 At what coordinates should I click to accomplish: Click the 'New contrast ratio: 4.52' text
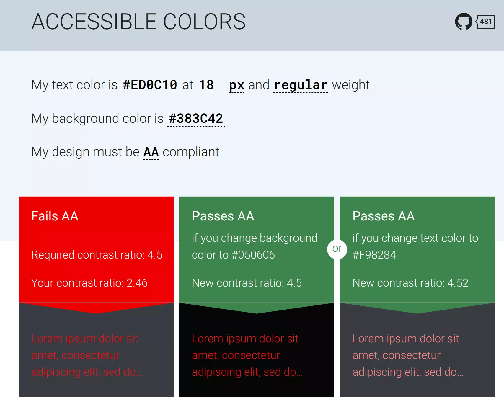(x=410, y=283)
